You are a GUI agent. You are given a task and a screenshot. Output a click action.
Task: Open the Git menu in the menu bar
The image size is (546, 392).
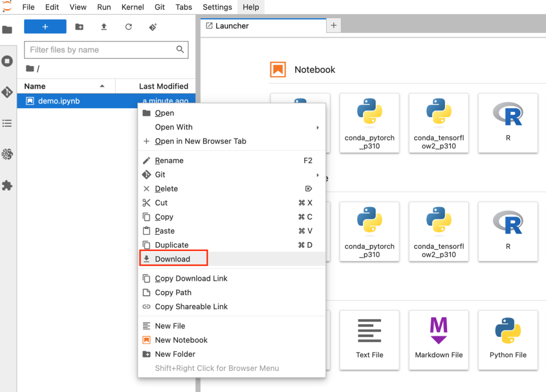point(159,7)
